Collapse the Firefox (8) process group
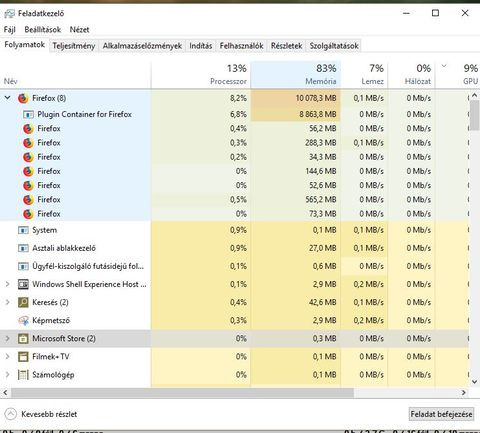Image resolution: width=480 pixels, height=433 pixels. (x=7, y=98)
